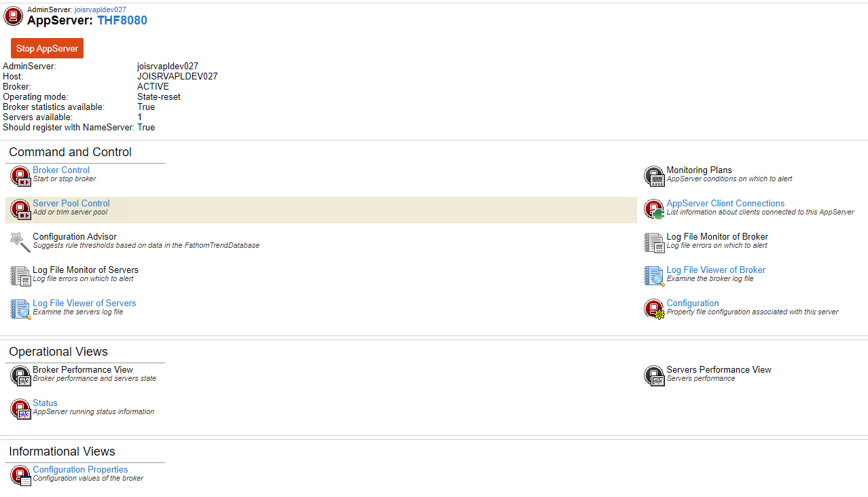
Task: Click the Broker Control icon
Action: click(x=20, y=176)
